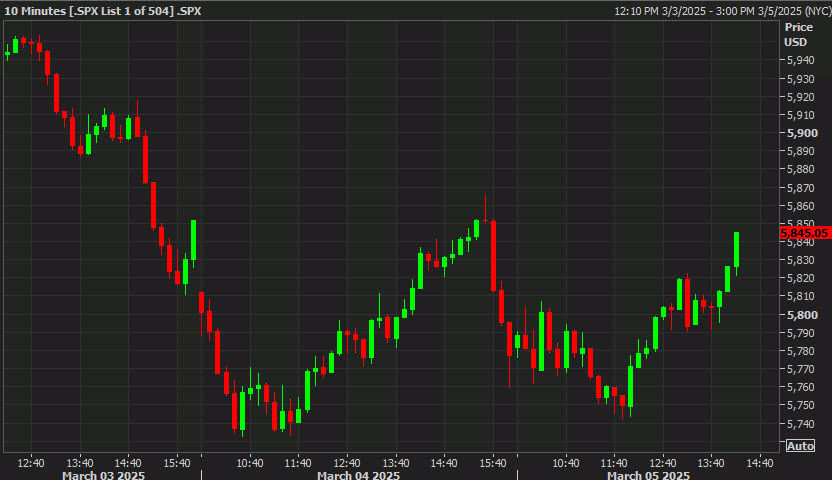
Task: Click the 'March 04 2025' date label
Action: pos(358,475)
